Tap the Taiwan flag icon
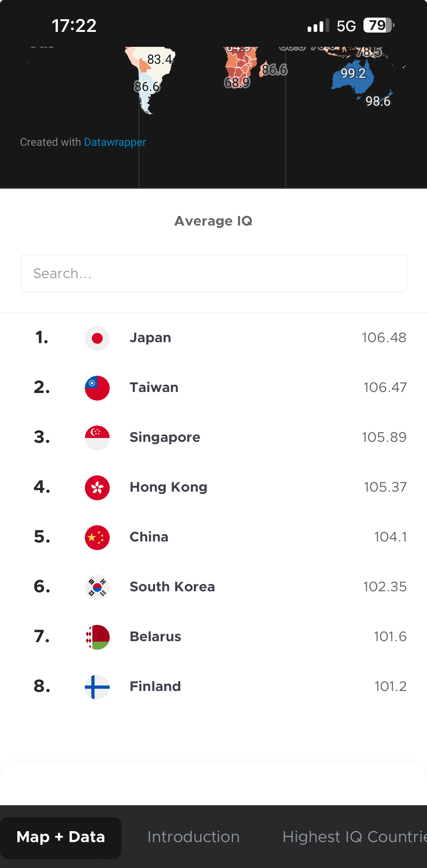The height and width of the screenshot is (868, 427). click(x=97, y=388)
